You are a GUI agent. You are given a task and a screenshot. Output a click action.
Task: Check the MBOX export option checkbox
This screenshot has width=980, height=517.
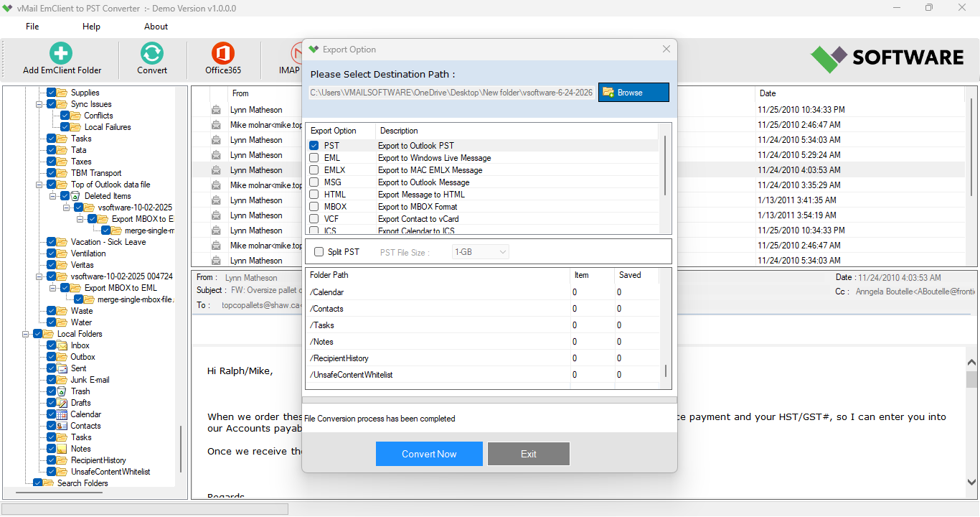[314, 207]
